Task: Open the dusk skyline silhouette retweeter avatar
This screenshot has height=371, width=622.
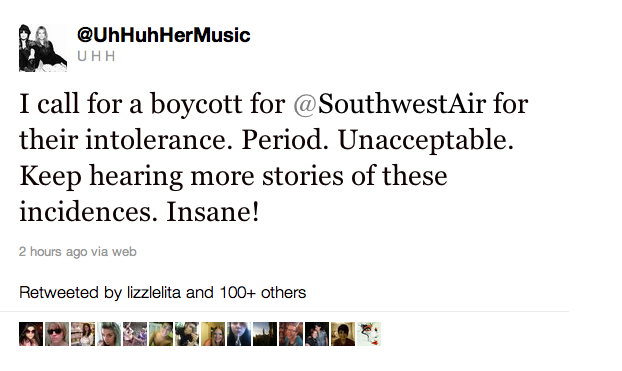Action: 265,334
